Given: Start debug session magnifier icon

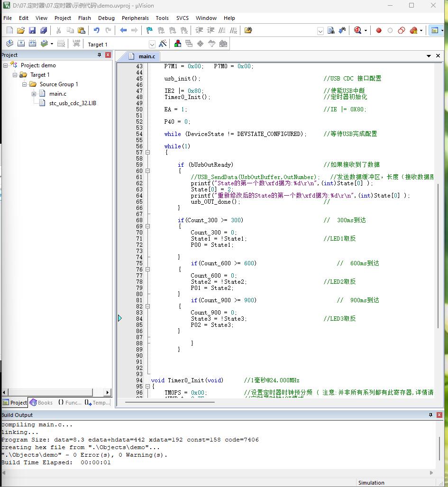Looking at the screenshot, I should tap(357, 30).
